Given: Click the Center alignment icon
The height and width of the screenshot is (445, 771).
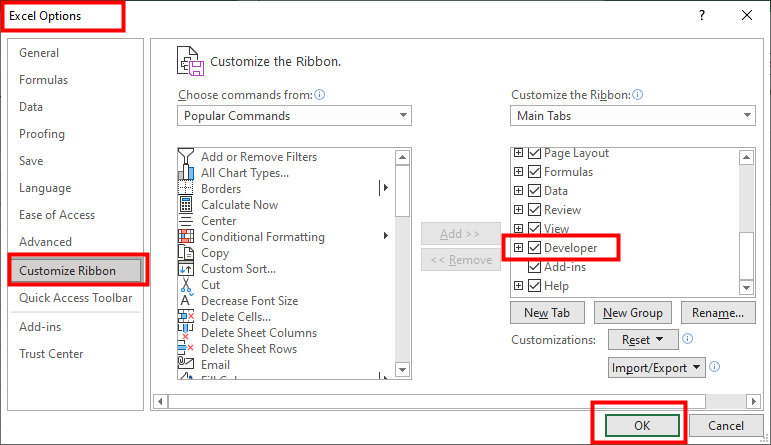Looking at the screenshot, I should click(x=186, y=221).
